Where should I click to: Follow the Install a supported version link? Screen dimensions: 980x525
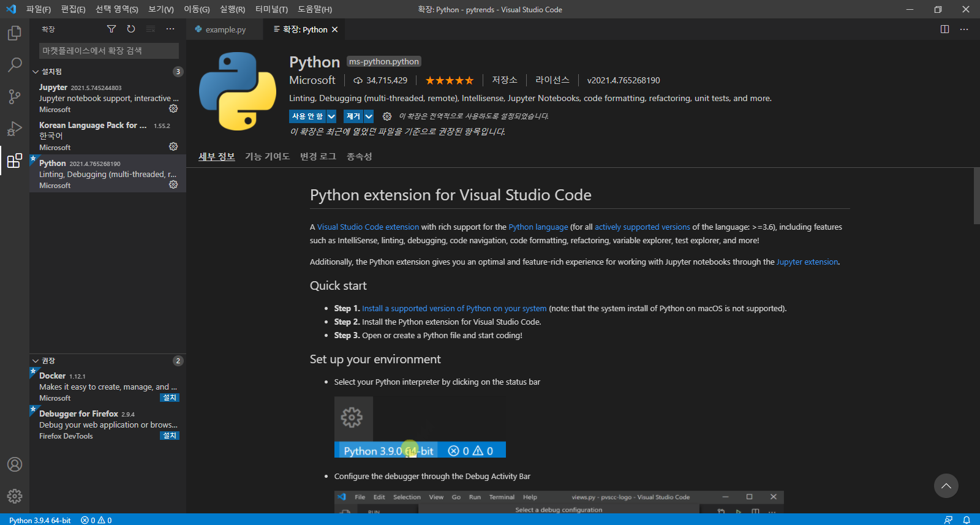[x=454, y=308]
